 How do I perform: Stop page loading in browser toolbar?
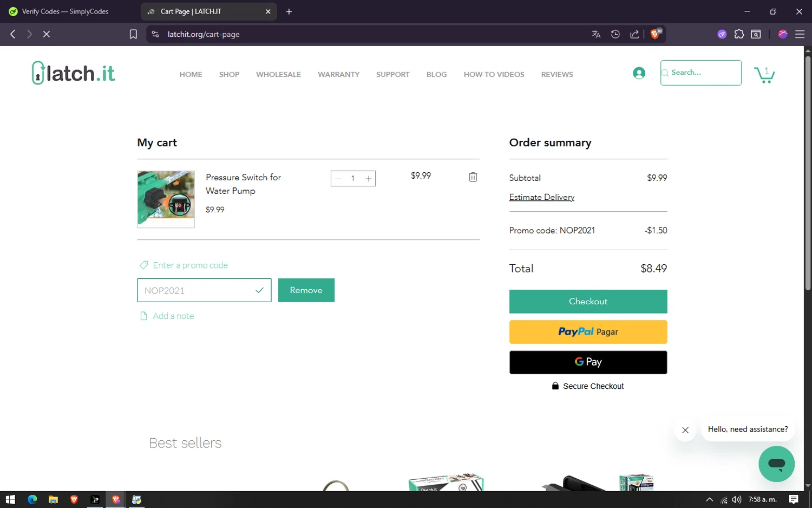point(47,34)
